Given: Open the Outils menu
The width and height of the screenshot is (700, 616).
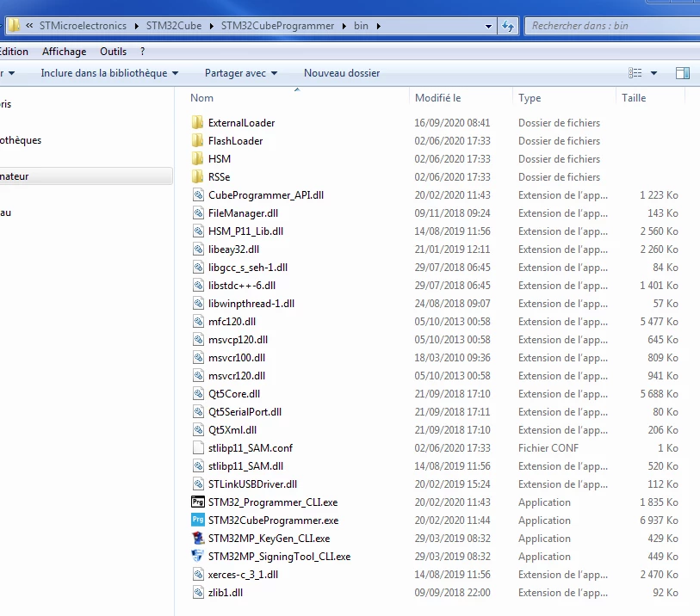Looking at the screenshot, I should pyautogui.click(x=114, y=52).
